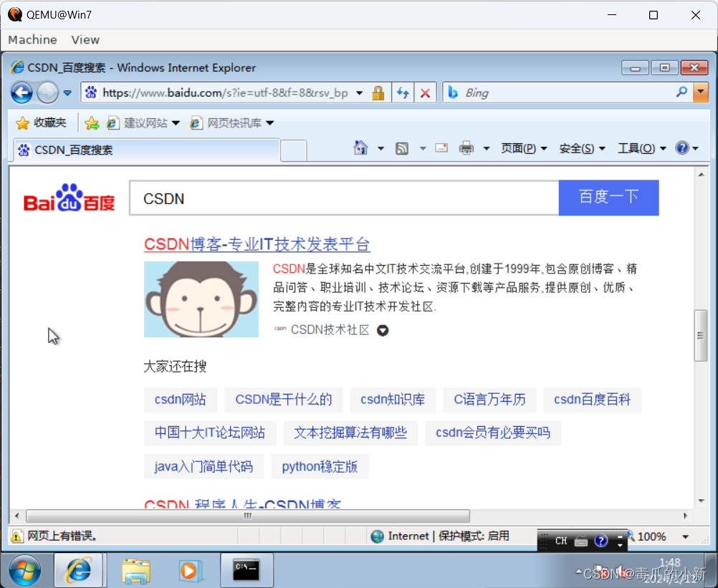Click the csdn百度百科 related search
718x588 pixels.
point(592,400)
